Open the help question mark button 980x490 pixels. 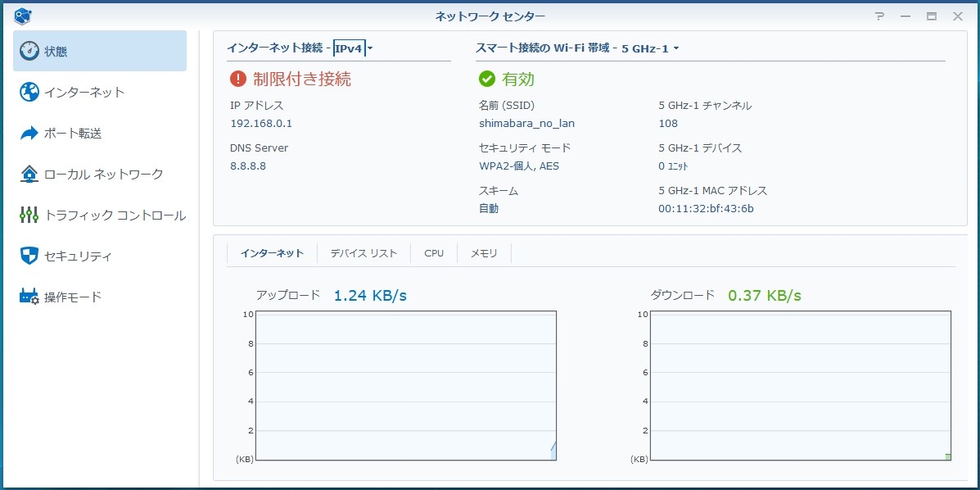tap(879, 16)
